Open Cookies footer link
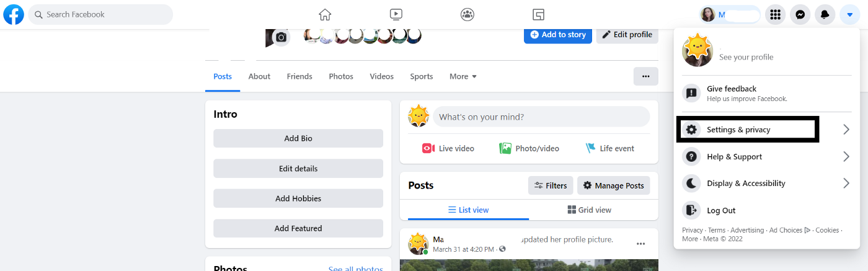The image size is (868, 271). click(x=827, y=230)
